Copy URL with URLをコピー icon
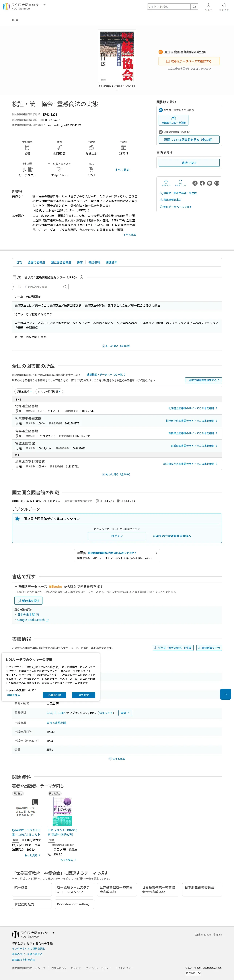This screenshot has width=234, height=980. click(x=180, y=183)
